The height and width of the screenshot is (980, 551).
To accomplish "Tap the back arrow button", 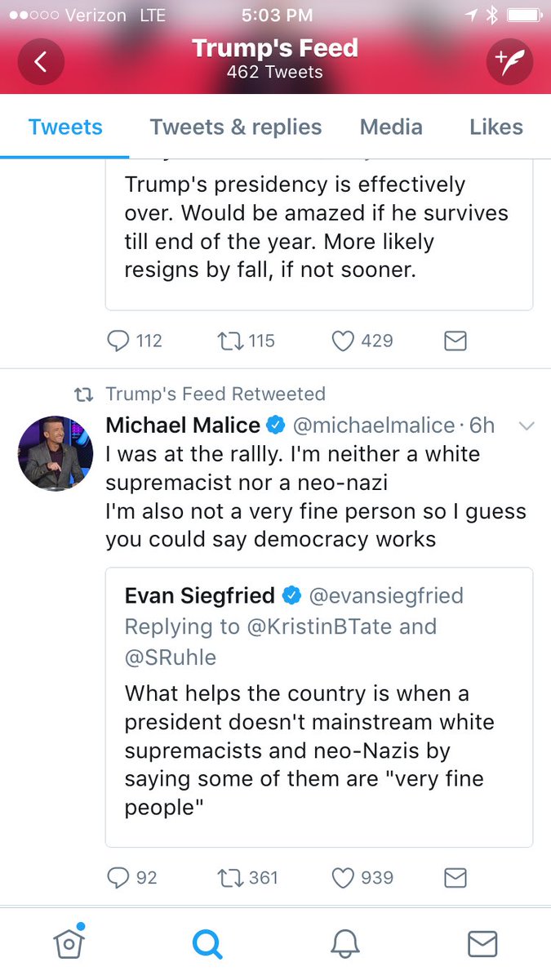I will 41,62.
